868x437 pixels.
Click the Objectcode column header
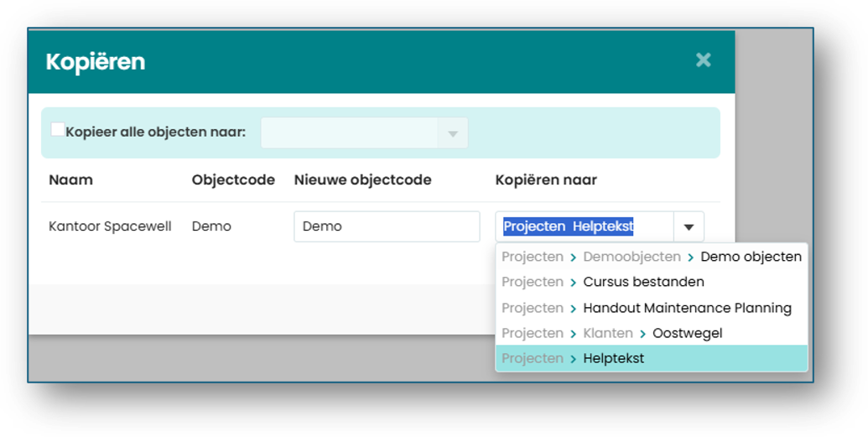pyautogui.click(x=233, y=180)
